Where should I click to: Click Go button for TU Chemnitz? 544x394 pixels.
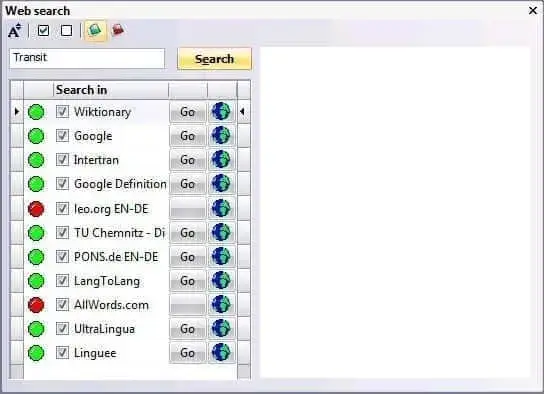187,232
